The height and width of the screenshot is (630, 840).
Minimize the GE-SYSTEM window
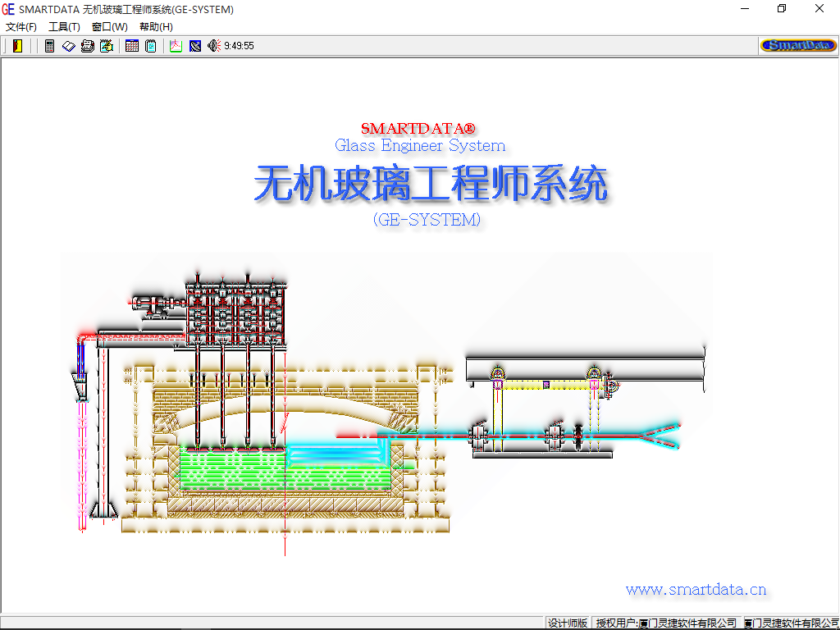tap(745, 8)
